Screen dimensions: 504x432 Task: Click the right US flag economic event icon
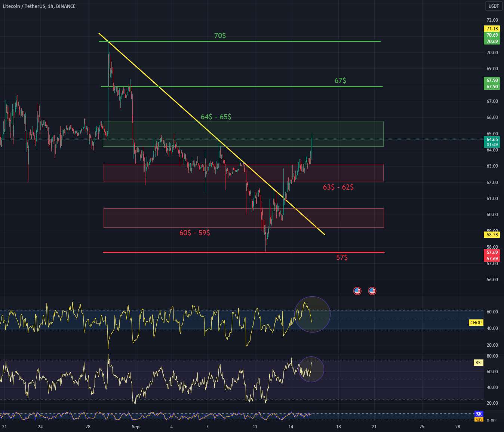(x=372, y=291)
